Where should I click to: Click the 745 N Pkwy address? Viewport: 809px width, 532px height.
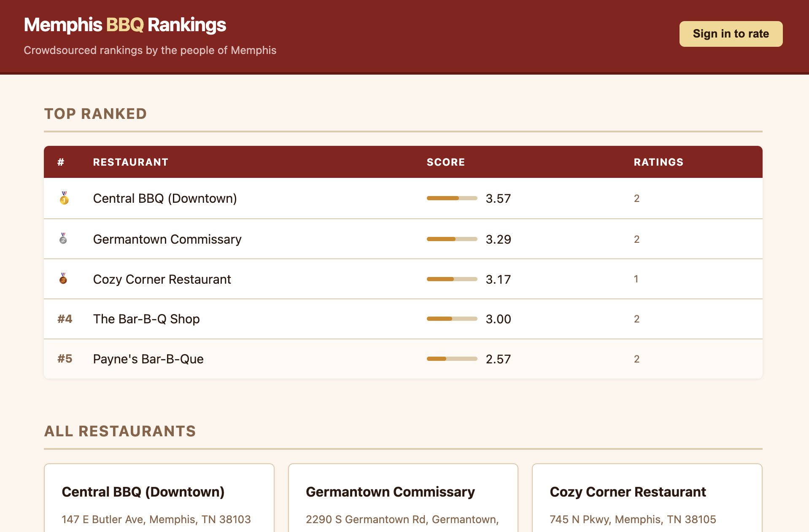pos(633,519)
